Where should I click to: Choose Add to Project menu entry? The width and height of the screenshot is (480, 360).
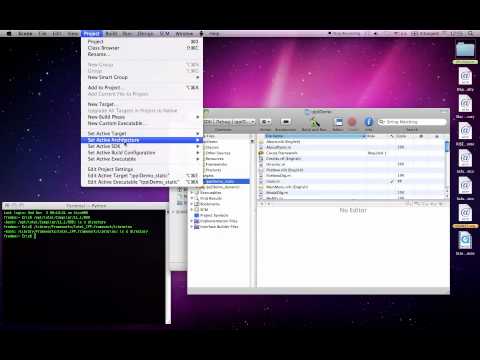tap(143, 87)
